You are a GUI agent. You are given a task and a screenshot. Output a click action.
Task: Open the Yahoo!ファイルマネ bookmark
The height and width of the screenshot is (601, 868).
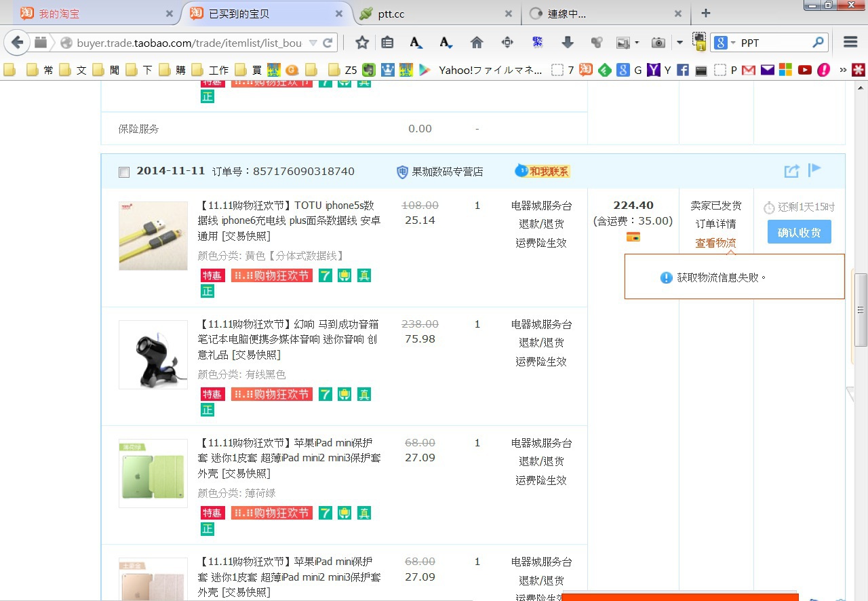pos(490,70)
